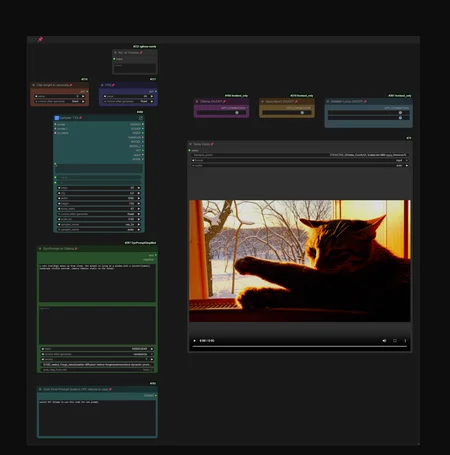Increase the Clip length in seconds value

point(83,96)
